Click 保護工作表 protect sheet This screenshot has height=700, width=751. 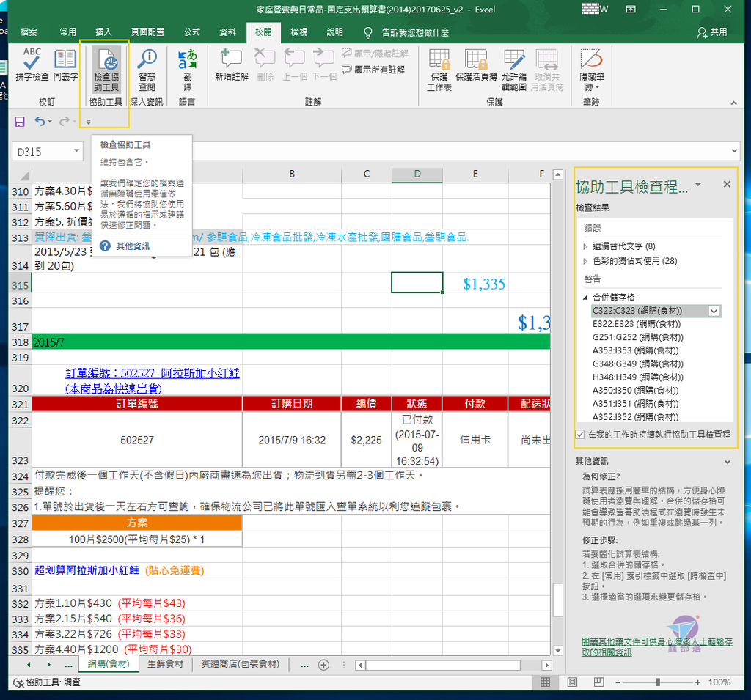tap(439, 70)
